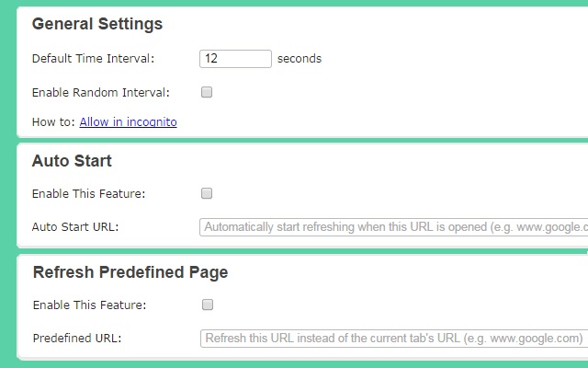
Task: Click the Auto Start section heading
Action: pyautogui.click(x=72, y=161)
